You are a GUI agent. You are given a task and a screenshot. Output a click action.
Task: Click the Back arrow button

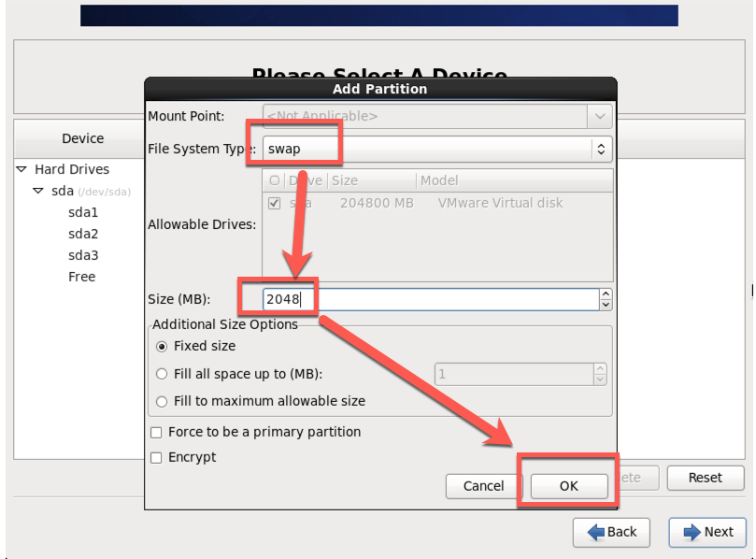(611, 532)
